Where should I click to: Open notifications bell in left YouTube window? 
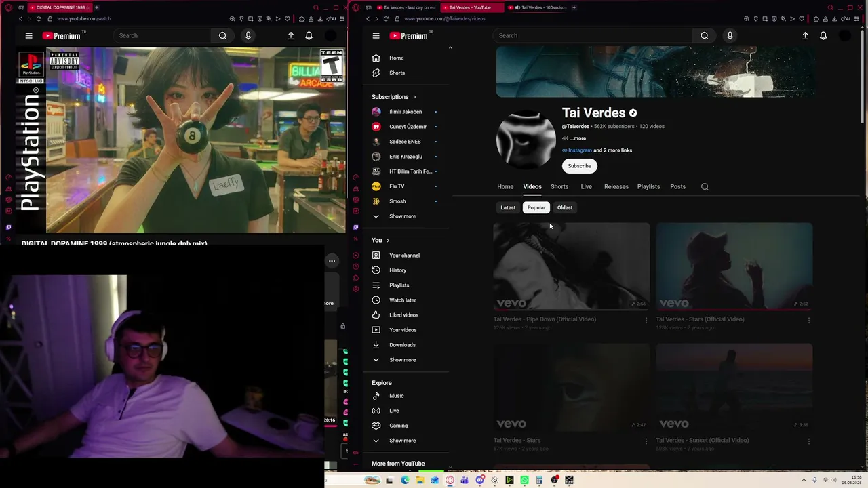pyautogui.click(x=309, y=36)
